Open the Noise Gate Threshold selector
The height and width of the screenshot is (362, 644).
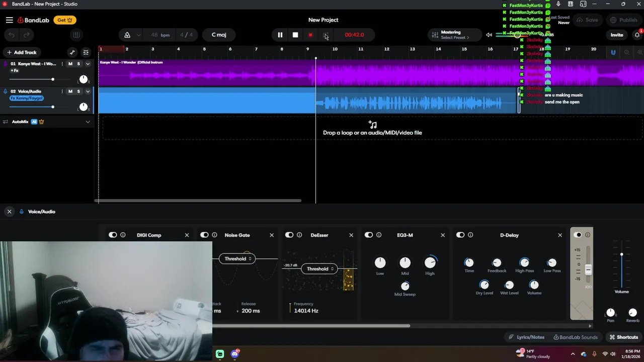point(237,258)
